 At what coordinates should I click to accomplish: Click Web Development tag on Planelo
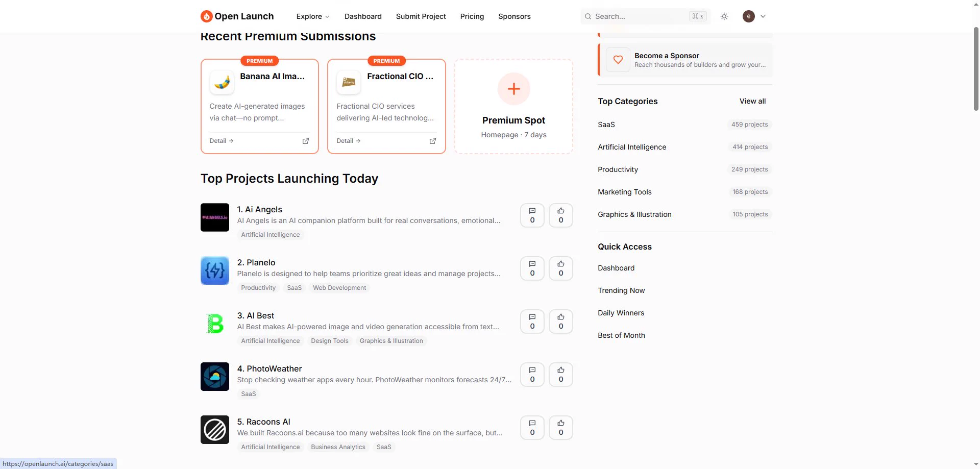[339, 288]
